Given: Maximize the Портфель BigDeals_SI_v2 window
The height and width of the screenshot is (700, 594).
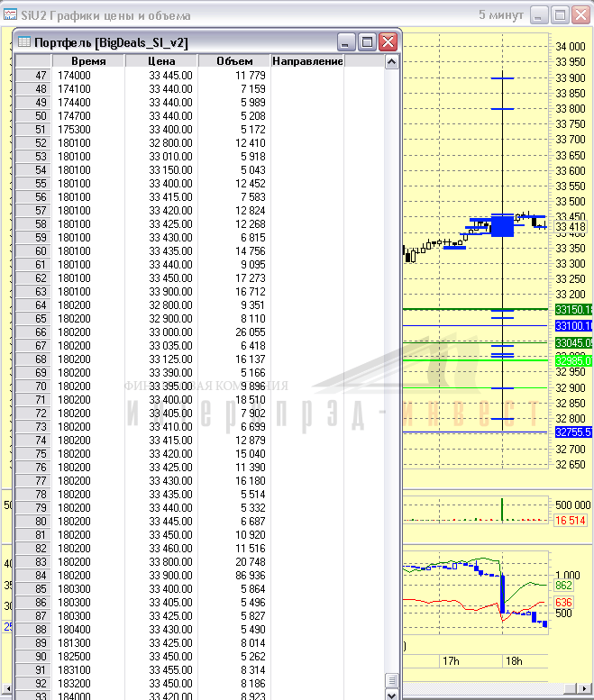Looking at the screenshot, I should pyautogui.click(x=367, y=42).
